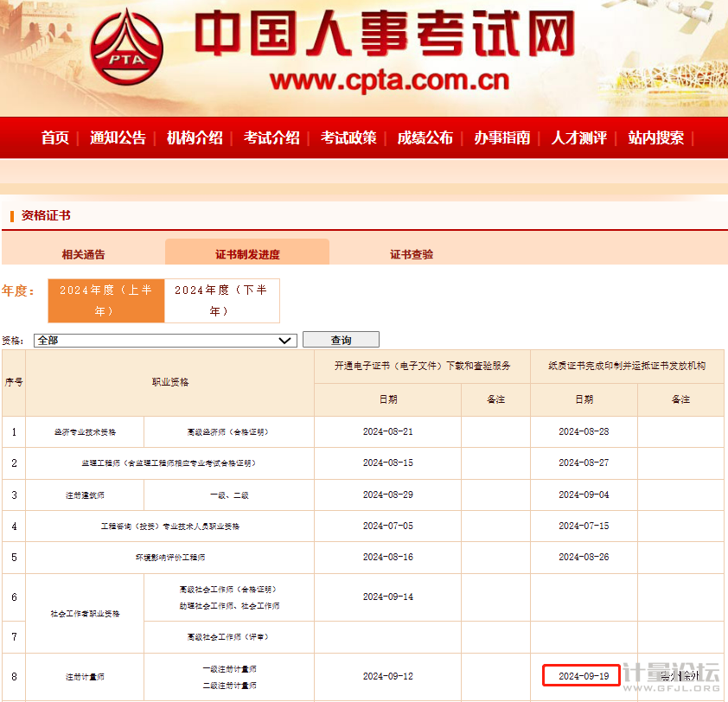Click the 资格证书 section heading
This screenshot has height=702, width=728.
point(46,215)
